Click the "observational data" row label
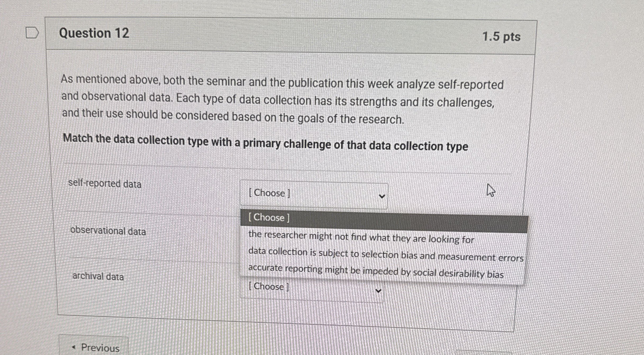This screenshot has height=355, width=644. (x=108, y=231)
